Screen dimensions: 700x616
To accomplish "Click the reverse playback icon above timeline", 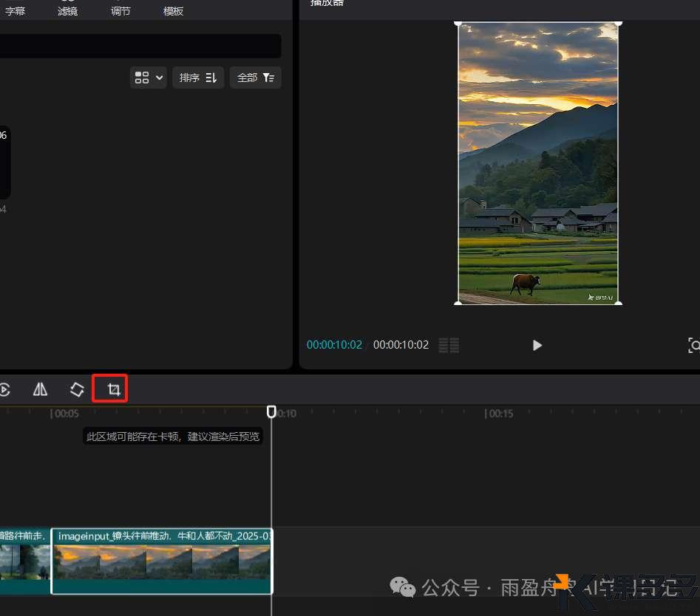I will click(4, 389).
